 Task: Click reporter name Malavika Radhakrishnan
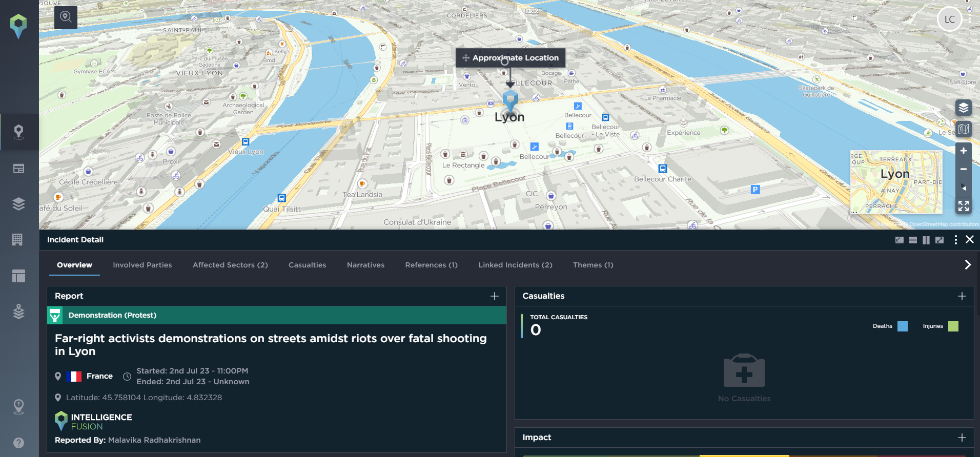point(154,440)
